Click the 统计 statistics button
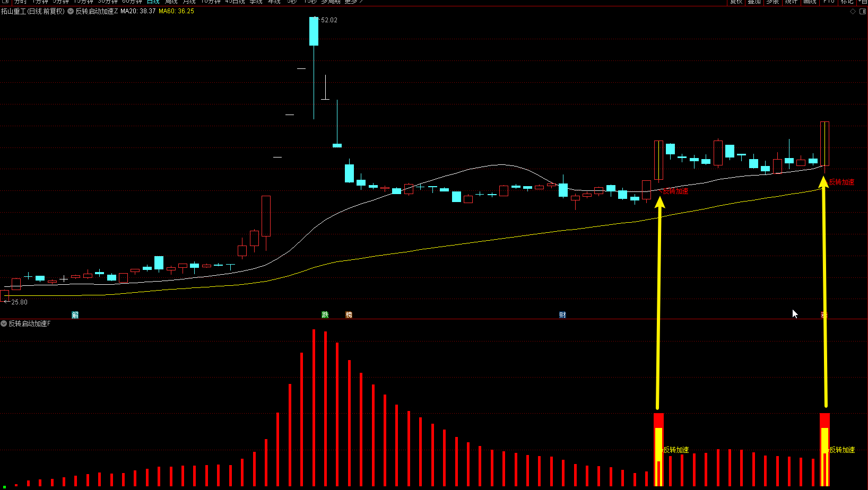The image size is (868, 490). [x=791, y=2]
